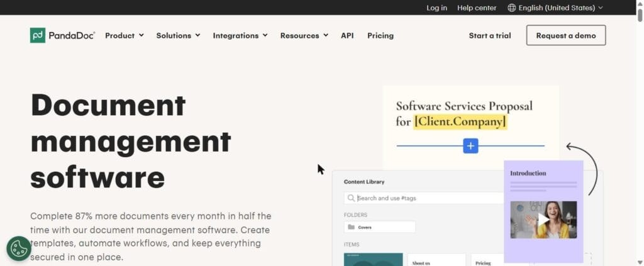Select the Covers folder item
Viewport: 644px width, 266px height.
[x=380, y=227]
